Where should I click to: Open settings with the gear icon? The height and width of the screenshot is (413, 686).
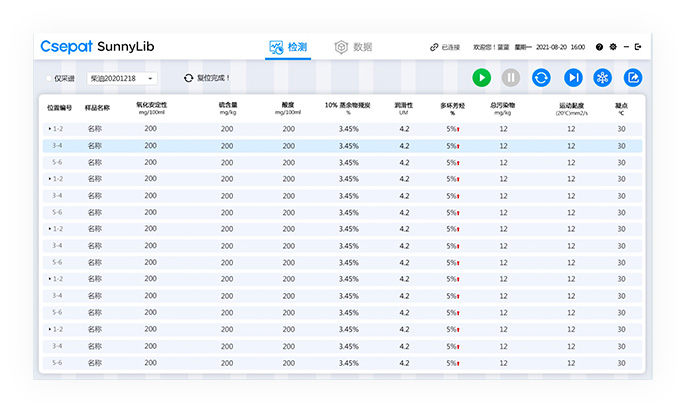[613, 47]
